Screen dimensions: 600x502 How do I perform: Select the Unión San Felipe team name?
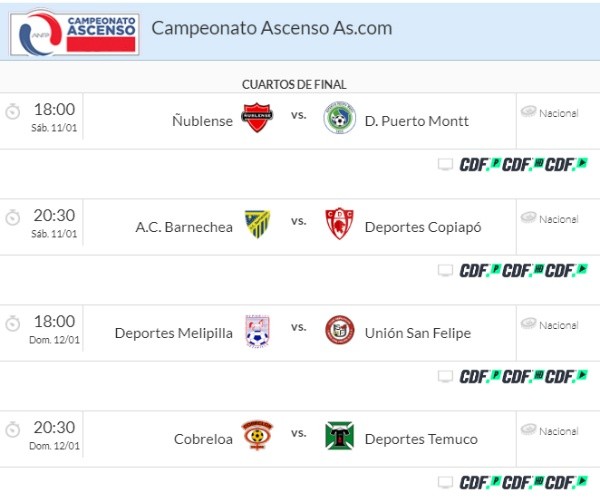pyautogui.click(x=418, y=333)
